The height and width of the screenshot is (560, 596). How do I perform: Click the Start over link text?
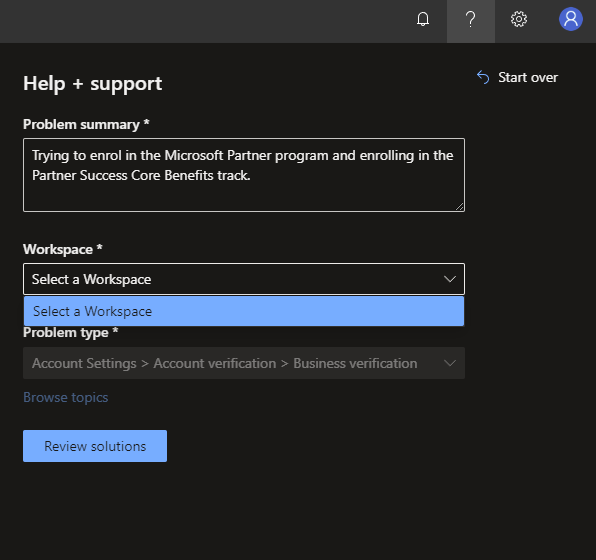(x=528, y=78)
